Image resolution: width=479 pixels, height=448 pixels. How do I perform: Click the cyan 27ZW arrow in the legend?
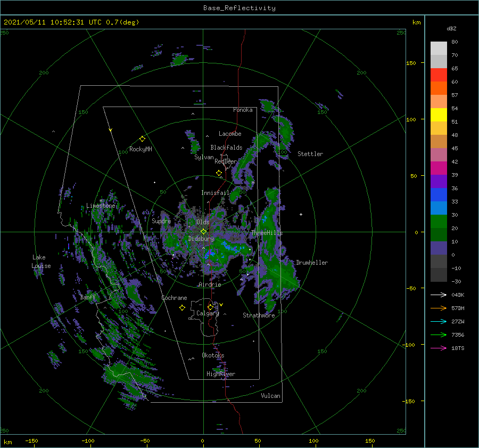point(439,321)
